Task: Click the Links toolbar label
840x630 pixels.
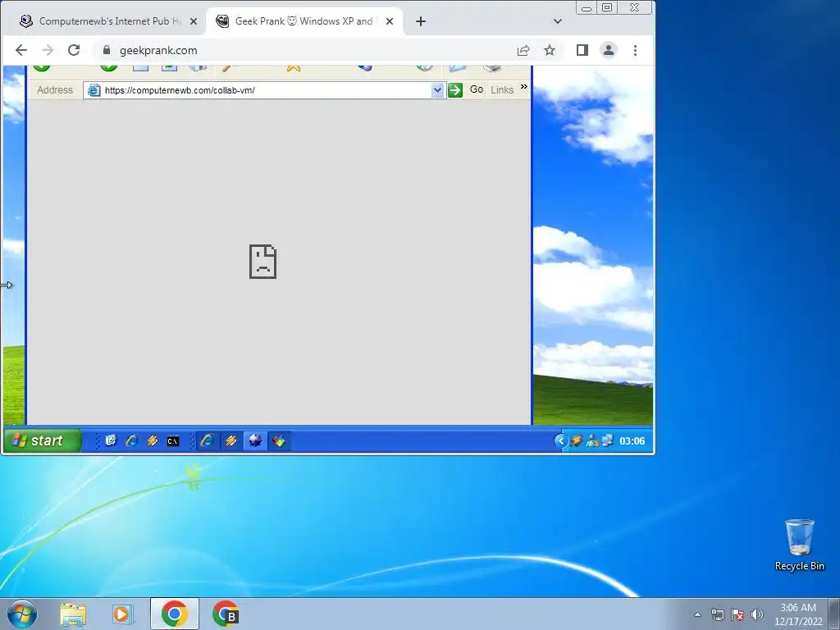Action: click(502, 90)
